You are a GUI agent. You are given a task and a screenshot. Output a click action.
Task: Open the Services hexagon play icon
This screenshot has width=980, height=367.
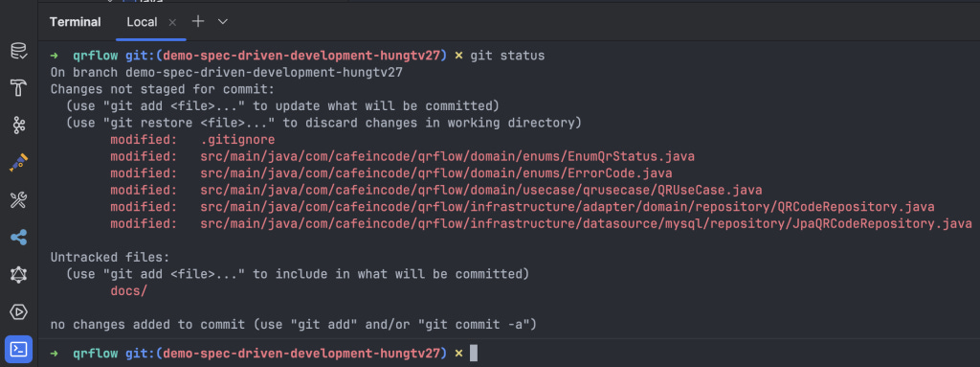coord(19,311)
